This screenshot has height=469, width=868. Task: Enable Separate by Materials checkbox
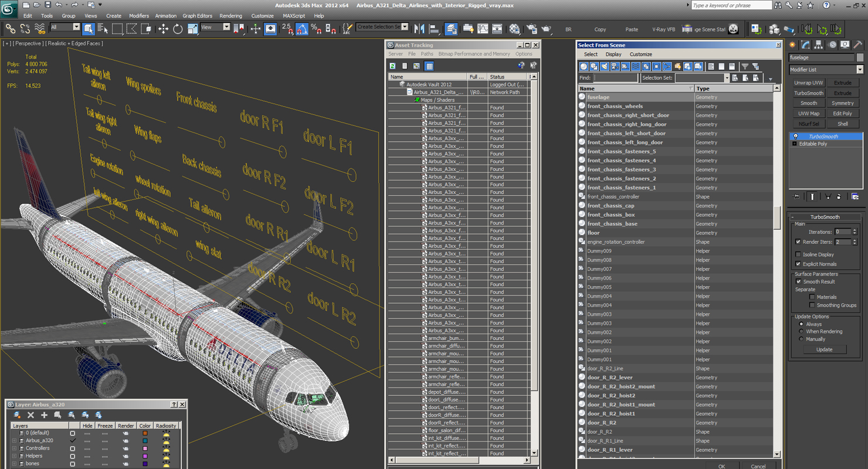pyautogui.click(x=812, y=297)
